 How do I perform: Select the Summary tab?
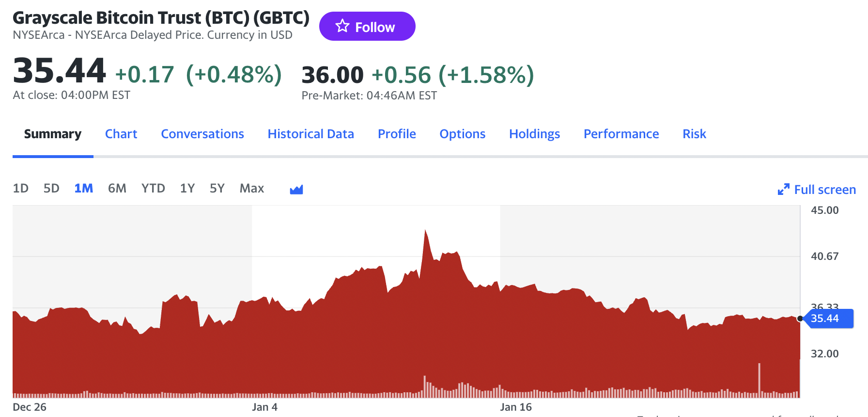53,134
